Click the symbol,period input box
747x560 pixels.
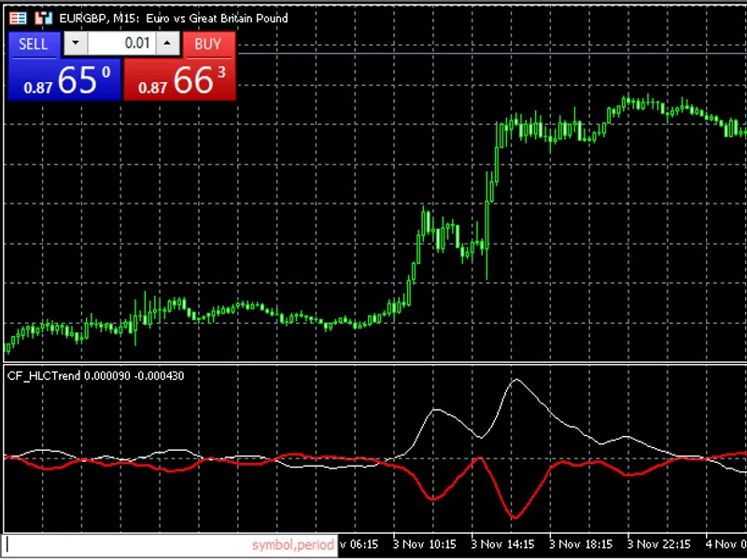tap(171, 545)
